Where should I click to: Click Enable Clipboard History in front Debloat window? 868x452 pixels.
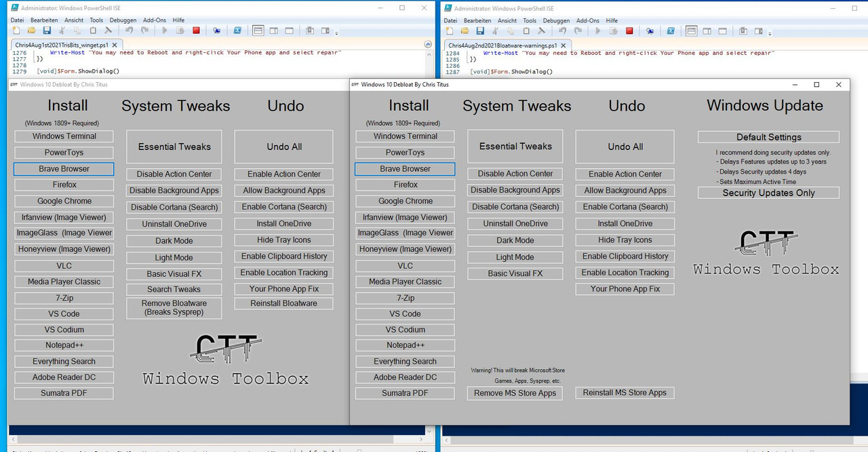(x=625, y=257)
